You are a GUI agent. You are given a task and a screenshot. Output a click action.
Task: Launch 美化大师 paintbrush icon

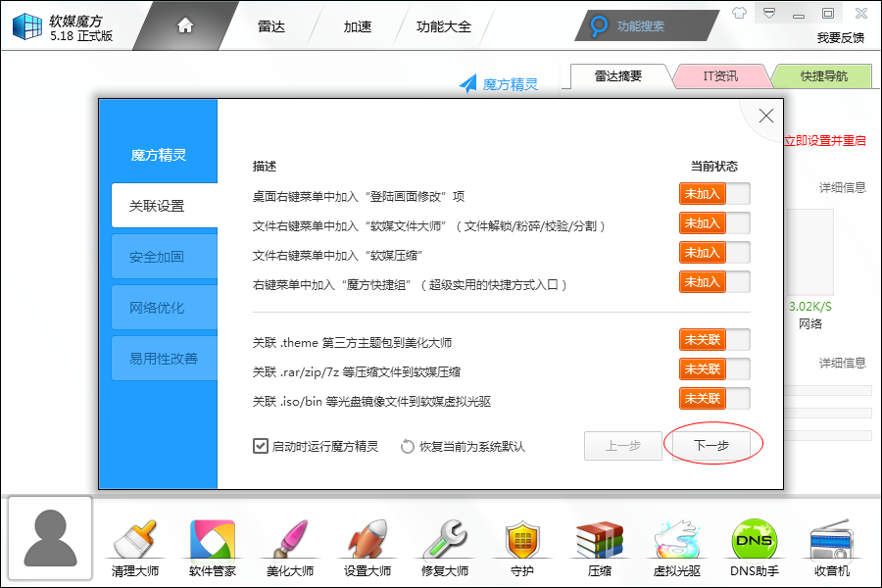pos(290,539)
